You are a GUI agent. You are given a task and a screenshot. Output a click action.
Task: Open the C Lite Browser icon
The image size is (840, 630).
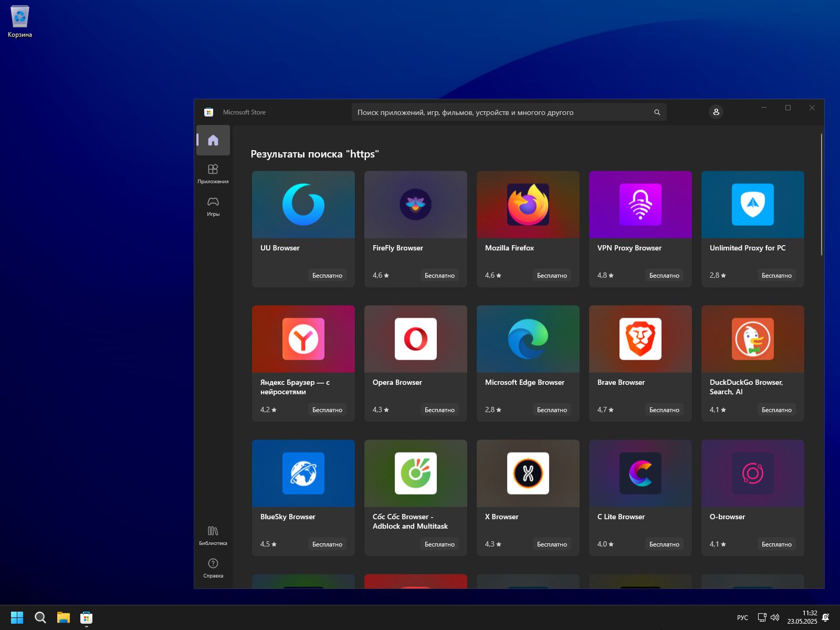640,473
